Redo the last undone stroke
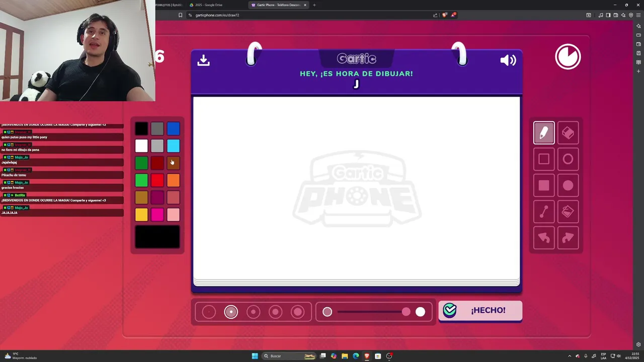Image resolution: width=644 pixels, height=362 pixels. (x=568, y=238)
